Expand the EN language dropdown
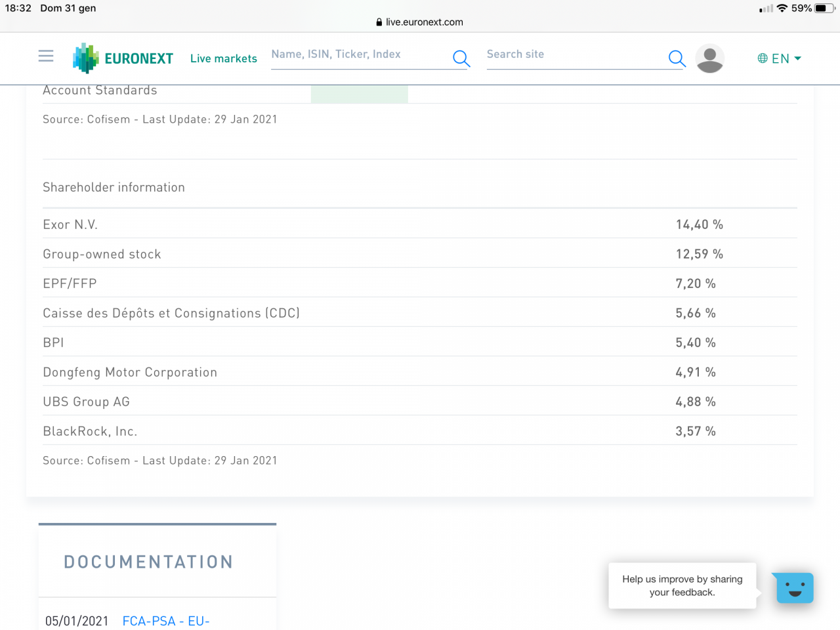 (786, 58)
